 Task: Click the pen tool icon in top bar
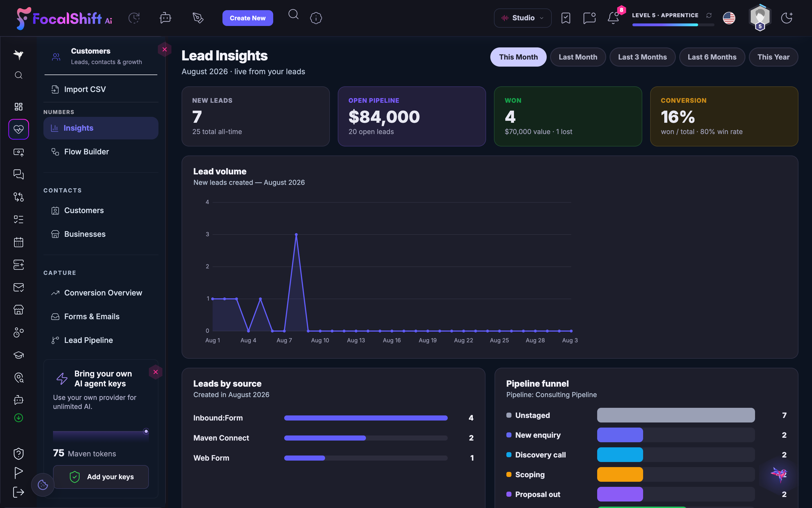click(x=198, y=18)
